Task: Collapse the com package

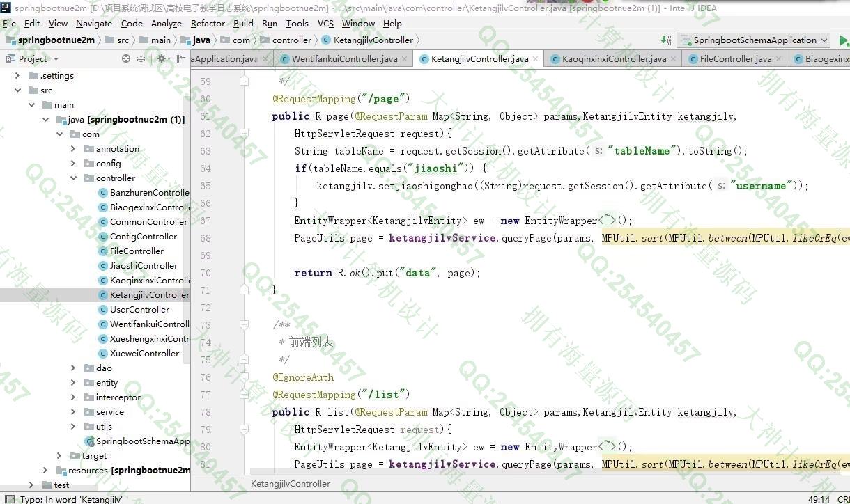Action: tap(60, 134)
